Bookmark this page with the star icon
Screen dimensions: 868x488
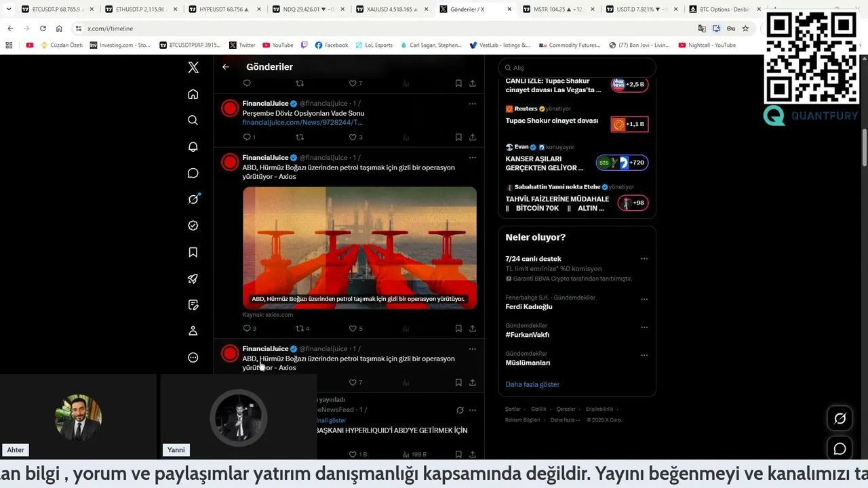tap(745, 28)
